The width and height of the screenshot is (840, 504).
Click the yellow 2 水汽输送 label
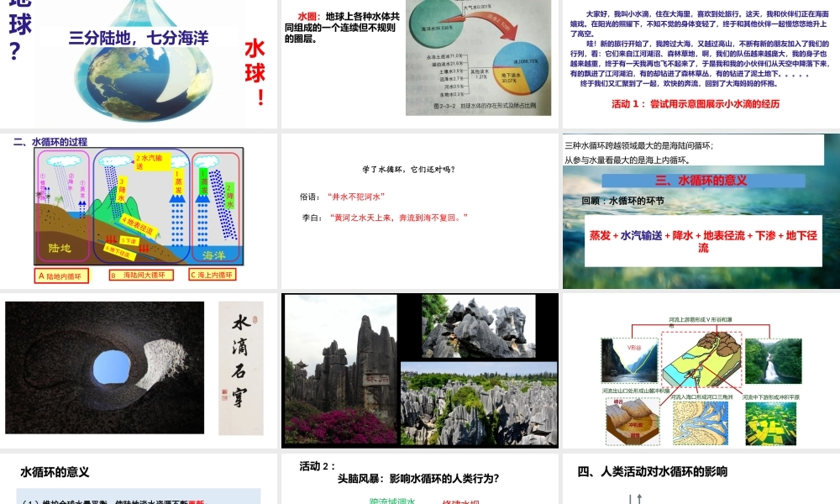click(x=152, y=162)
